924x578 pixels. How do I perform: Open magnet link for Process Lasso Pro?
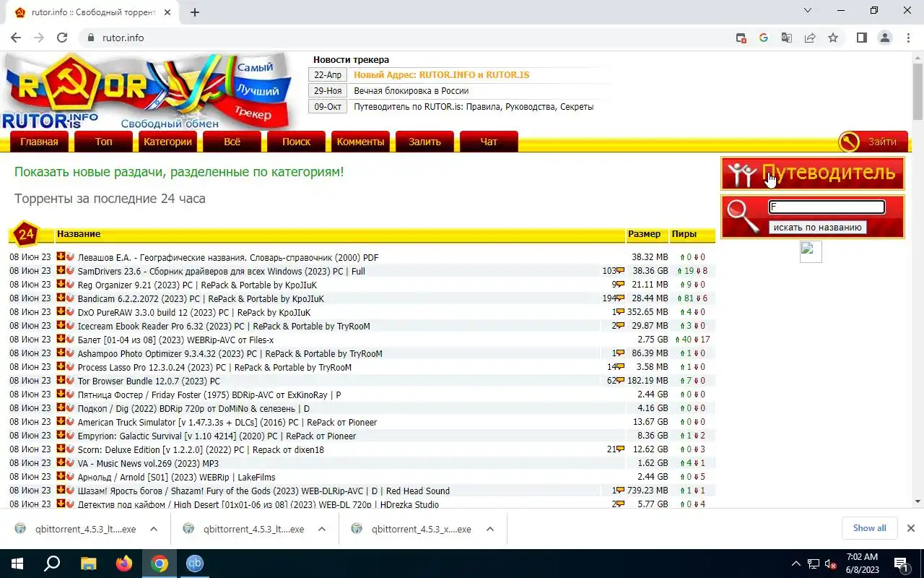click(x=71, y=367)
